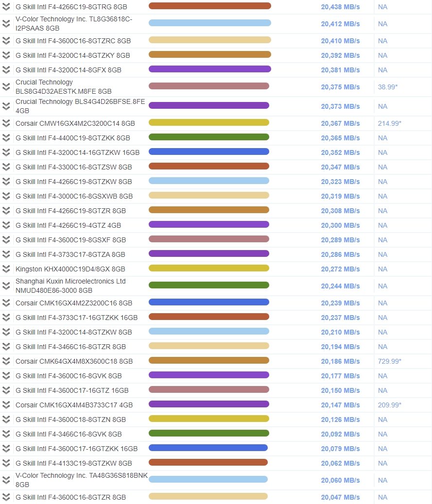Click the 20,244 MB/s score
The height and width of the screenshot is (504, 432).
coord(340,286)
